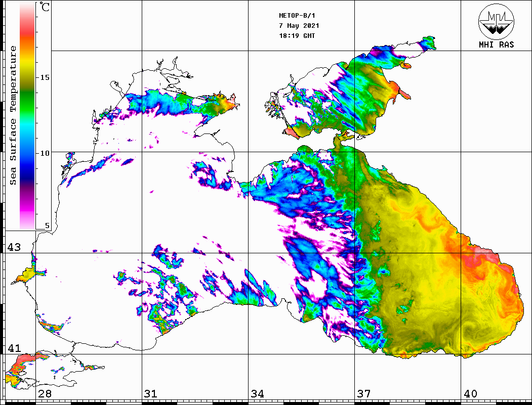Click longitude label '34'
This screenshot has height=405, width=532.
point(257,394)
